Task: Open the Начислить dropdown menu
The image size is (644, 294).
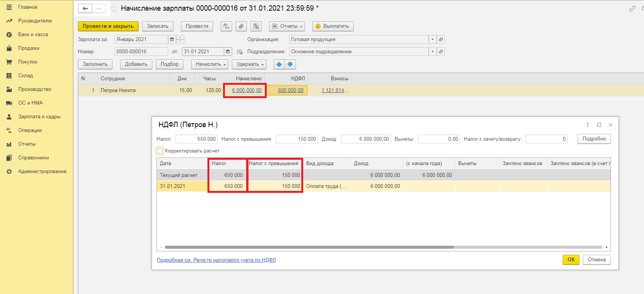Action: pyautogui.click(x=210, y=64)
